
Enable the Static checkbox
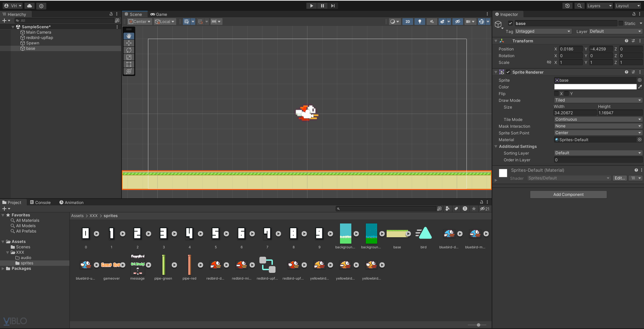621,23
